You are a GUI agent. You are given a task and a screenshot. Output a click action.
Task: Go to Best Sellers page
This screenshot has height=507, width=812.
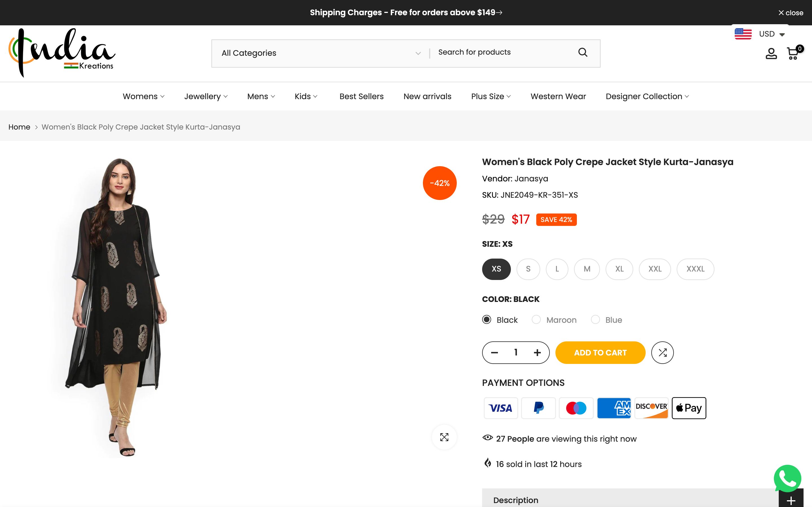pyautogui.click(x=361, y=97)
